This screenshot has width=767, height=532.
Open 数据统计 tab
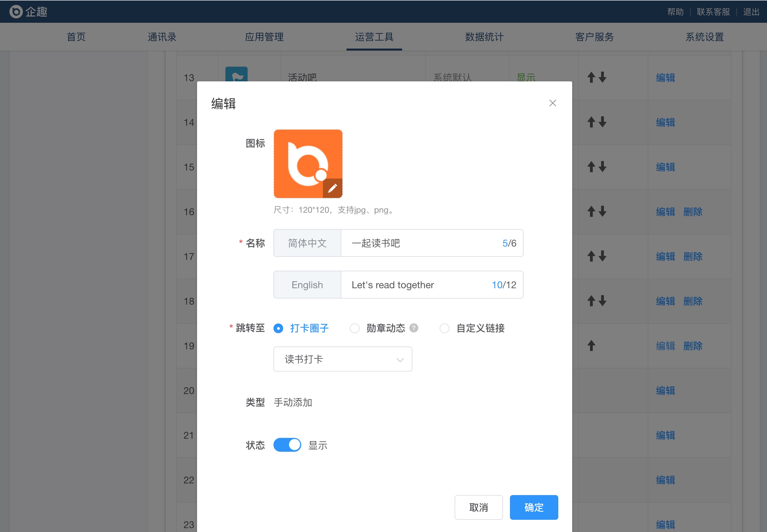click(x=484, y=37)
